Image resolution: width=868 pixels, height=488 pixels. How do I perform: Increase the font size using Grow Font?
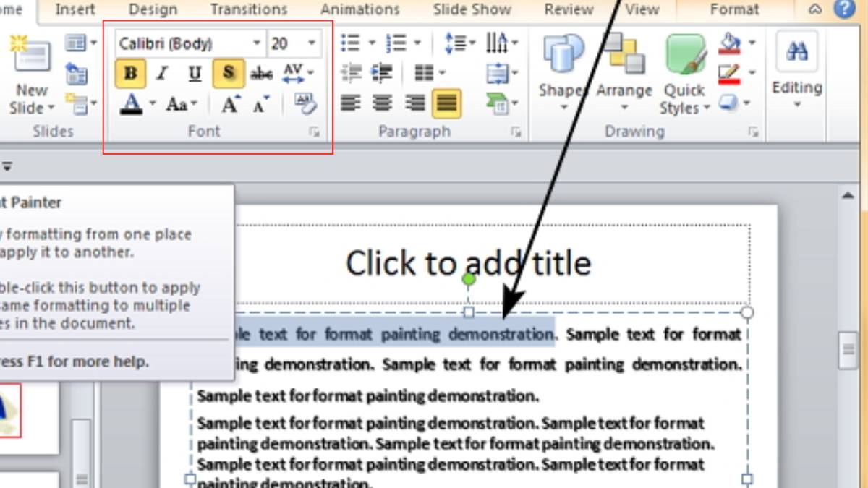coord(228,103)
